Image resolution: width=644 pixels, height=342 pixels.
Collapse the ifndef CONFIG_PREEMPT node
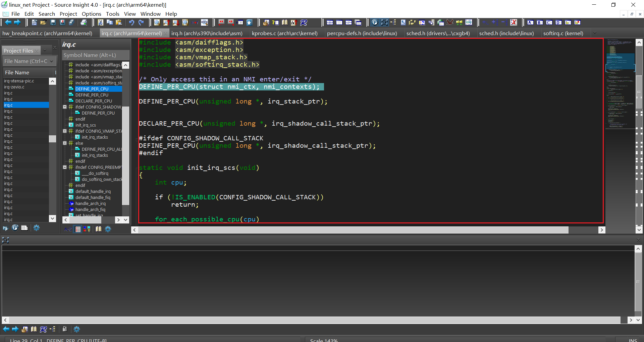(65, 167)
